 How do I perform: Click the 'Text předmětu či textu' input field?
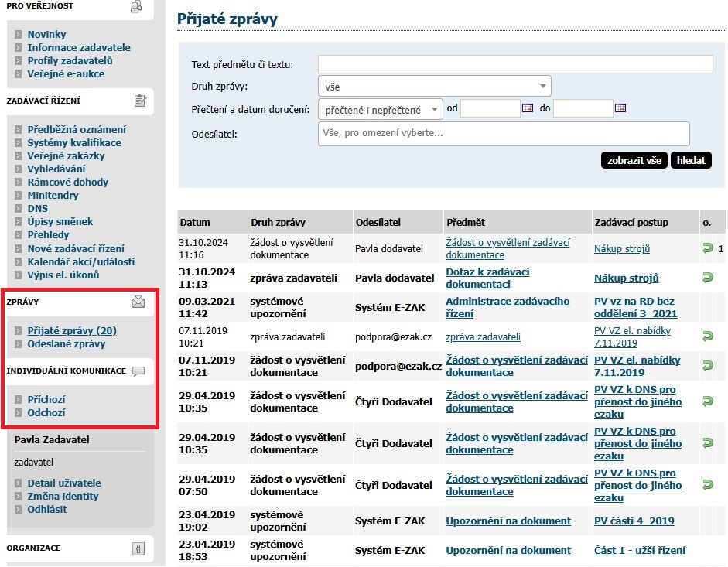[x=514, y=64]
